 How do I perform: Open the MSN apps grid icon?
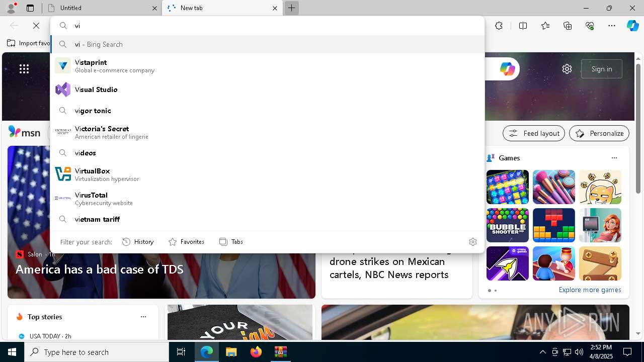point(24,69)
